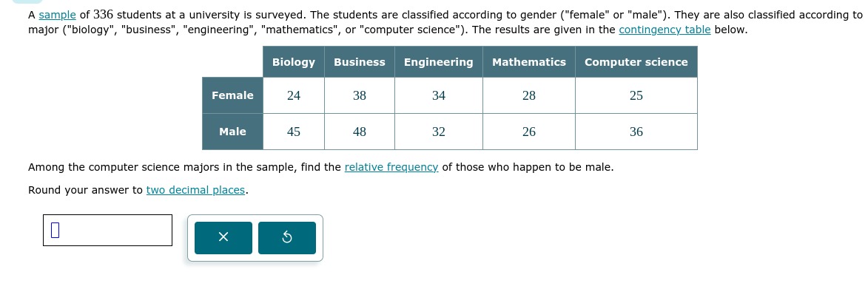This screenshot has width=868, height=306.
Task: Select the Biology column header
Action: pyautogui.click(x=293, y=62)
